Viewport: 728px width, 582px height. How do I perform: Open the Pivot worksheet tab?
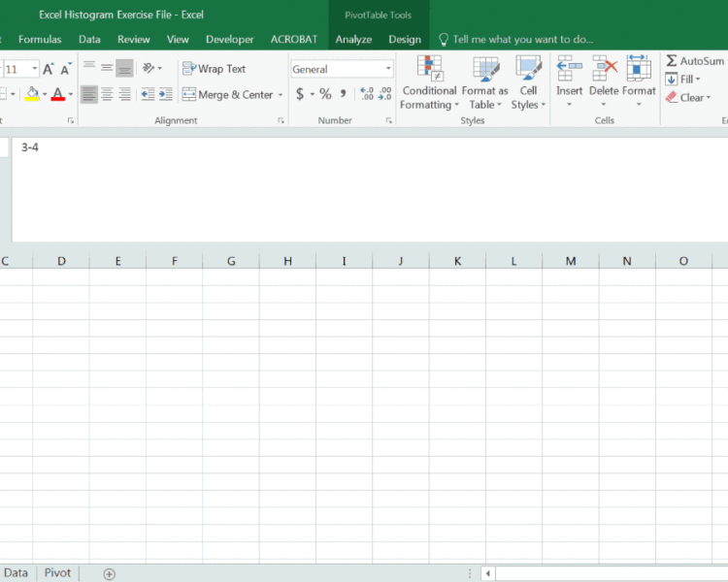pyautogui.click(x=57, y=572)
